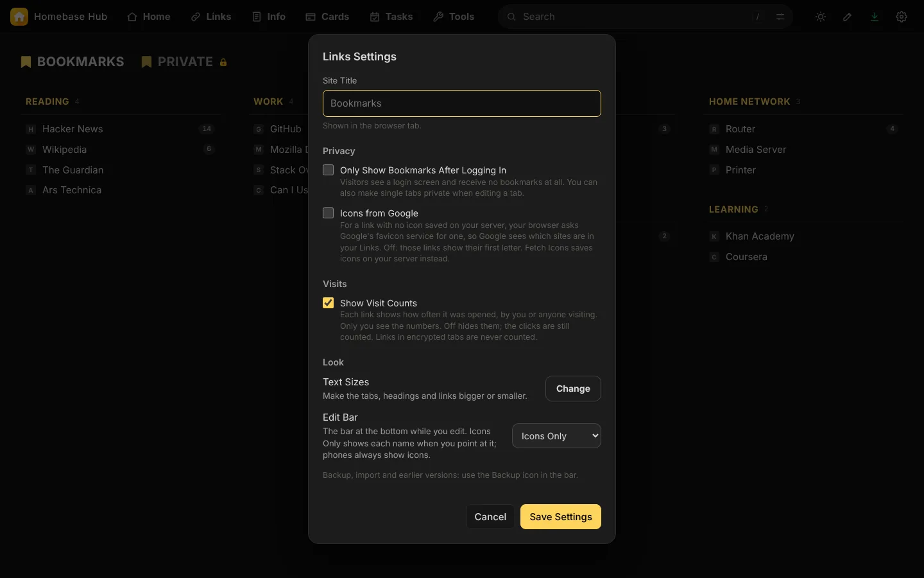Click the R favicon beside Router
924x578 pixels.
tap(714, 129)
